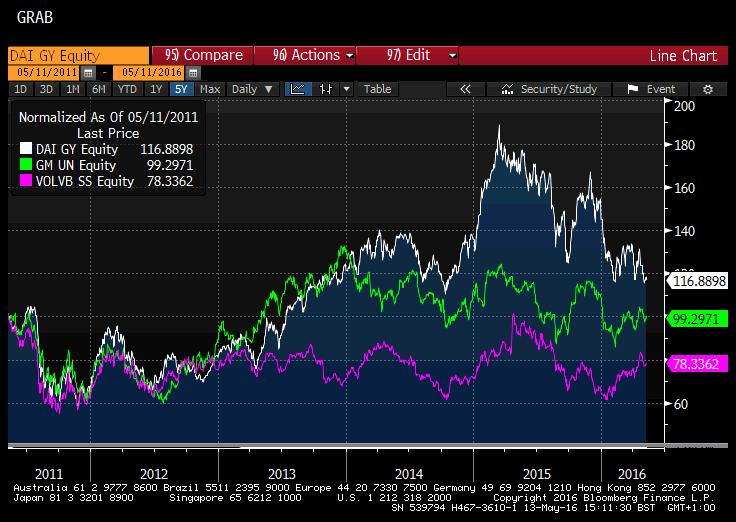This screenshot has height=522, width=736.
Task: Click the Security/Study chart icon
Action: 507,89
